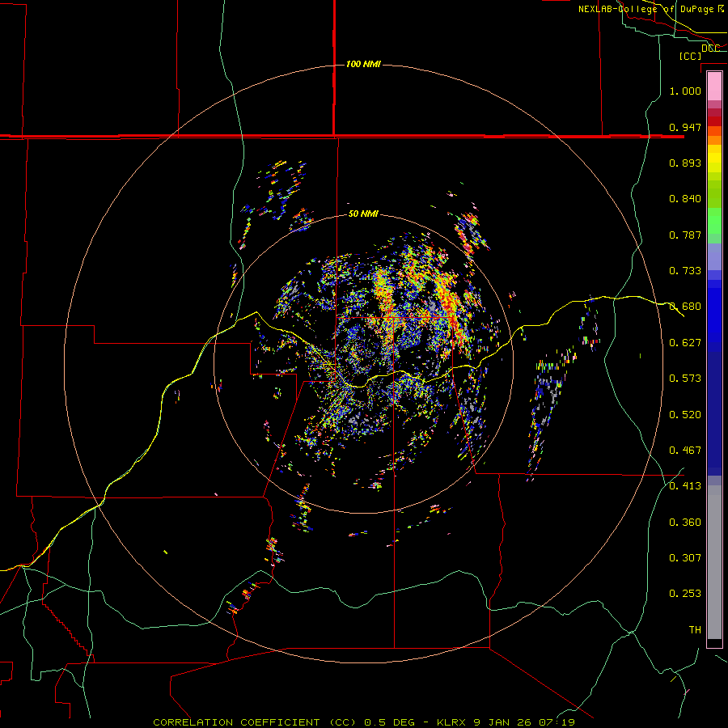Viewport: 728px width, 728px height.
Task: Select the 100 NMI range ring label
Action: click(x=363, y=64)
